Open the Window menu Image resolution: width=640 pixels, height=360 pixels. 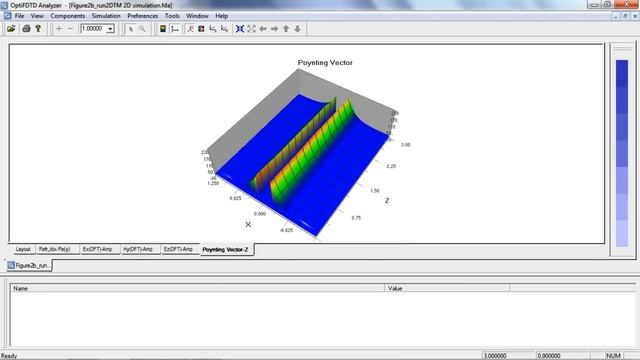pos(197,16)
